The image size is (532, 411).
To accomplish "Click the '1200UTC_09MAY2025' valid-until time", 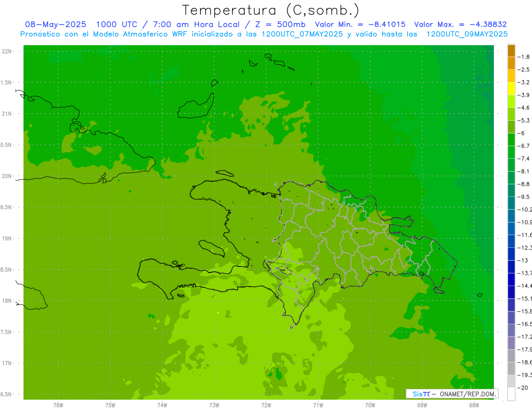I will point(467,34).
